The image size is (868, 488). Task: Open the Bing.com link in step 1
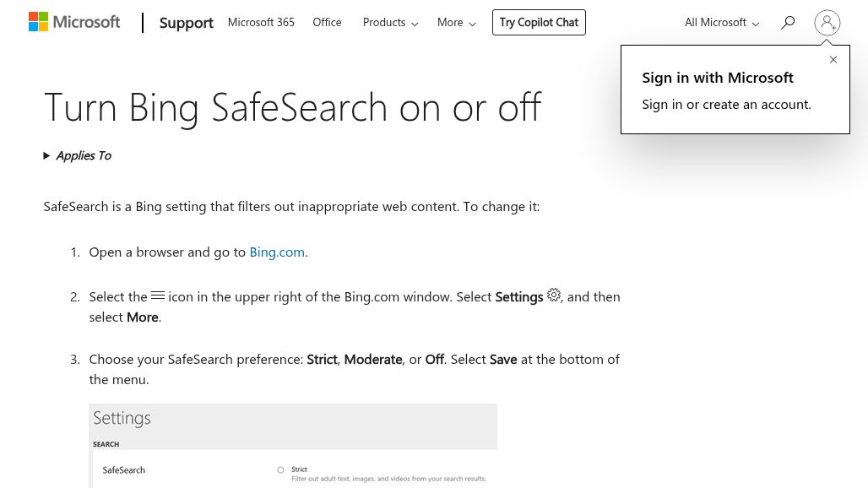(x=277, y=252)
